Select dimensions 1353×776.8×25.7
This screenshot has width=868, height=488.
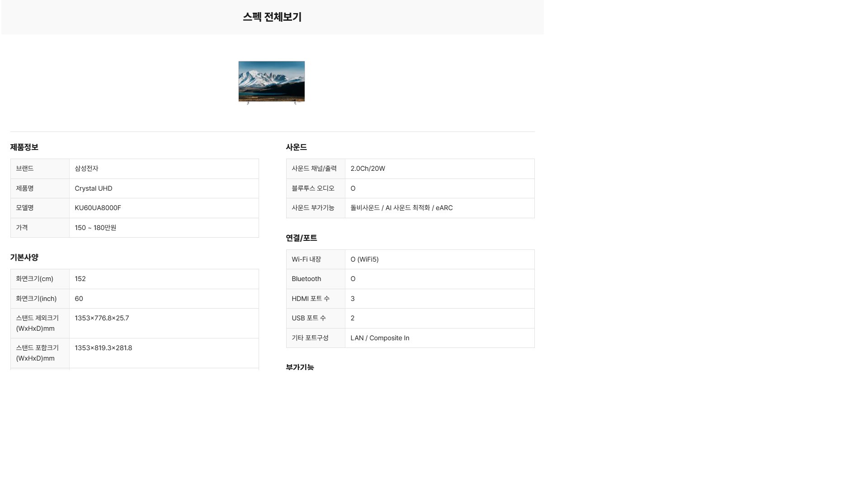click(102, 318)
